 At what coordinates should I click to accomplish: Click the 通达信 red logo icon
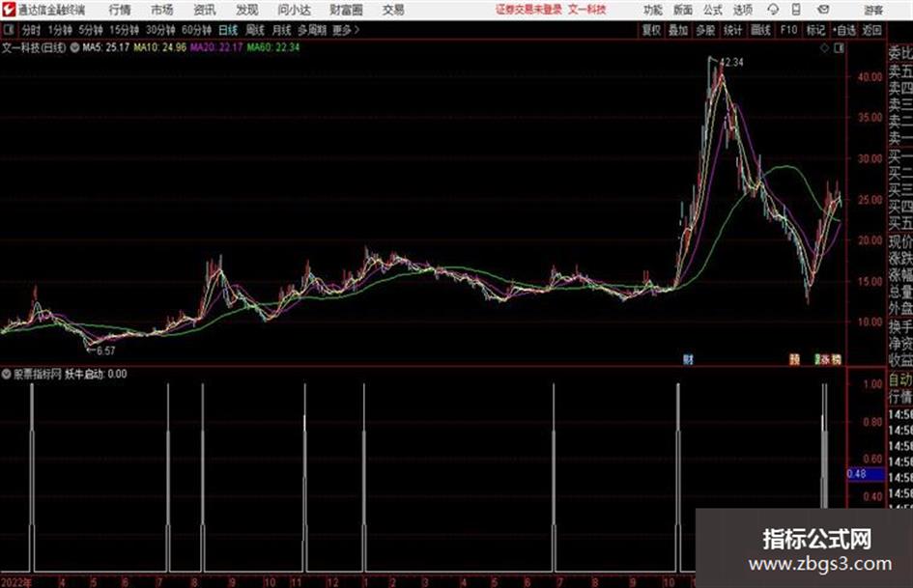[8, 10]
